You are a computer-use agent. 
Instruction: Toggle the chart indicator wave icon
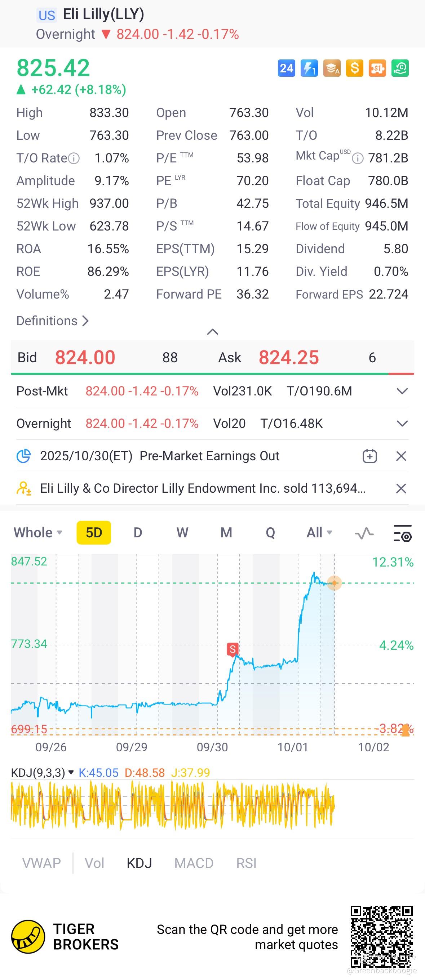(364, 533)
